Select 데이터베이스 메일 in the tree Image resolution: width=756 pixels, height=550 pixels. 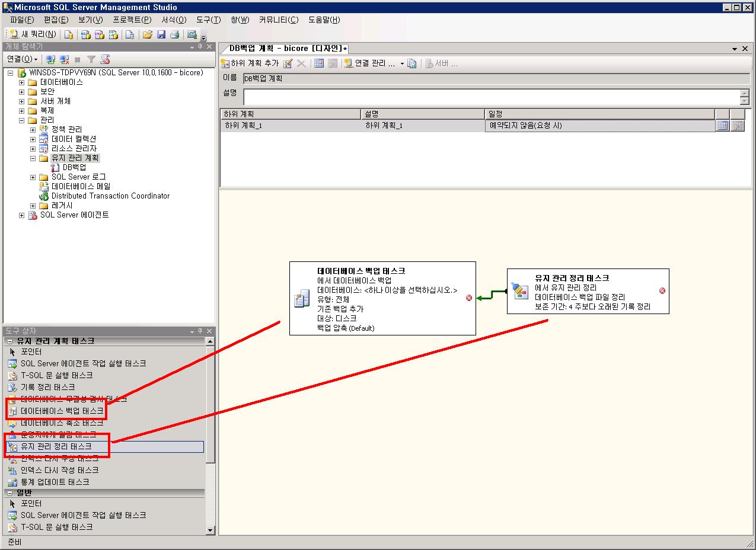(81, 187)
